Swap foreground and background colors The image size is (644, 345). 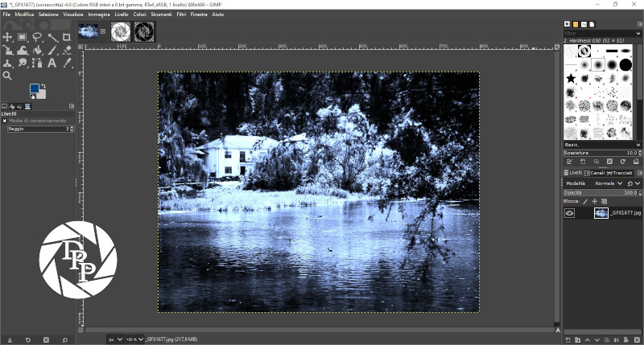[43, 86]
